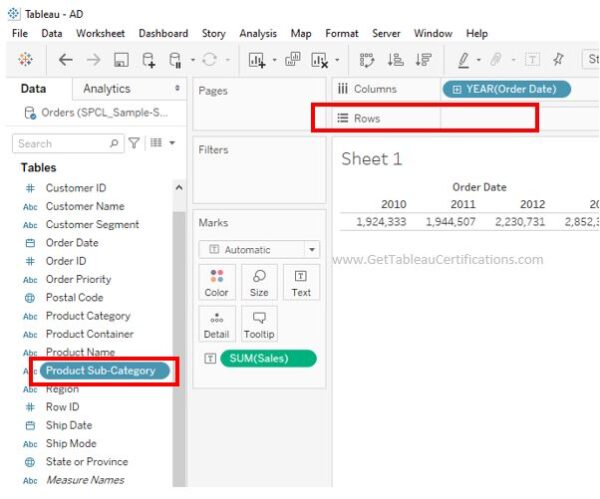Save the workbook with the floppy icon
This screenshot has width=600, height=499.
pos(121,60)
